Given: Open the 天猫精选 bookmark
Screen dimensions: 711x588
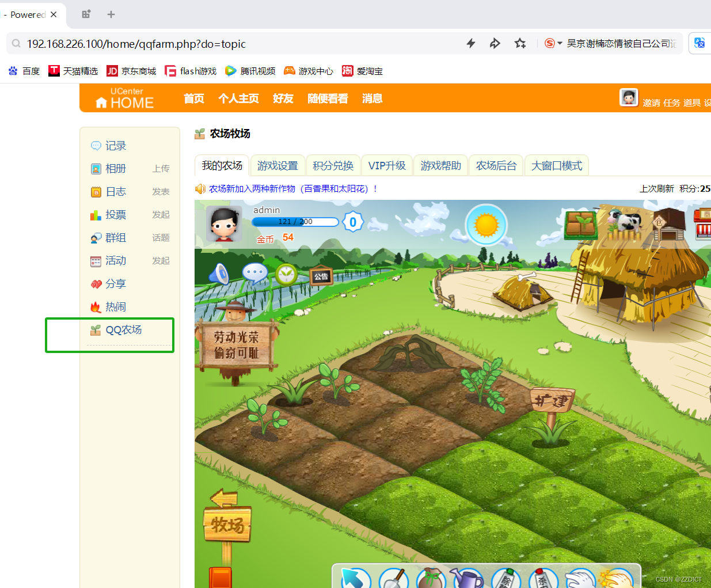Looking at the screenshot, I should (73, 71).
